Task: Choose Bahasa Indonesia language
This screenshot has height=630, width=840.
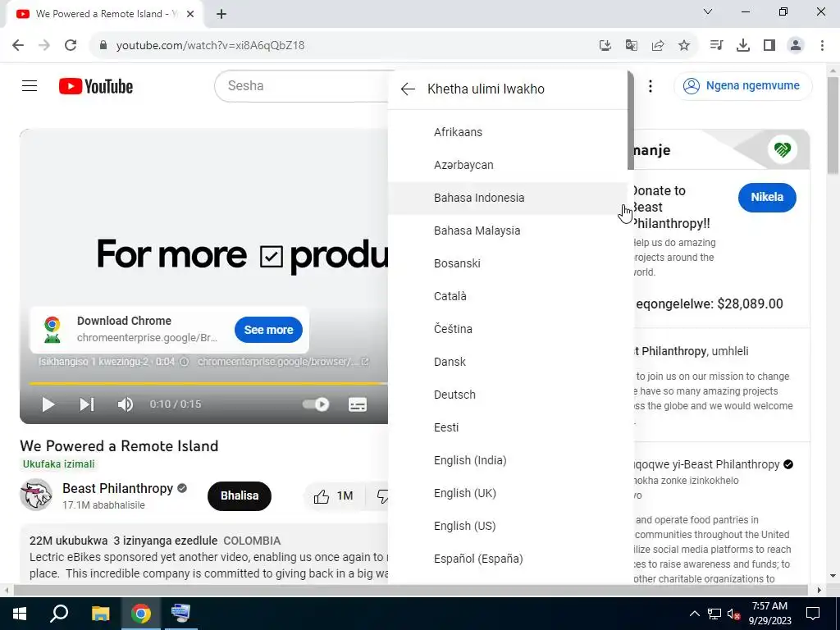Action: (507, 198)
